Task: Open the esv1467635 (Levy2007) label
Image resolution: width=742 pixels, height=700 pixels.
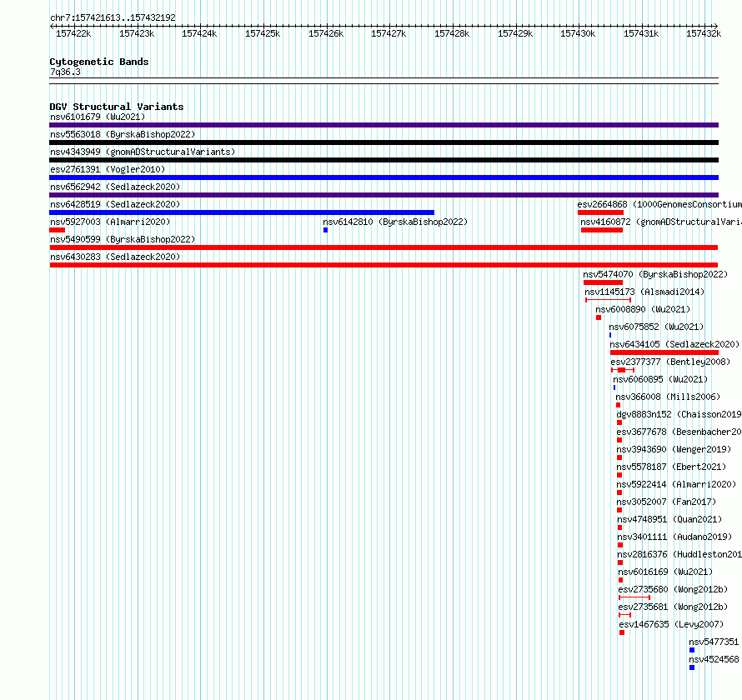Action: coord(671,624)
